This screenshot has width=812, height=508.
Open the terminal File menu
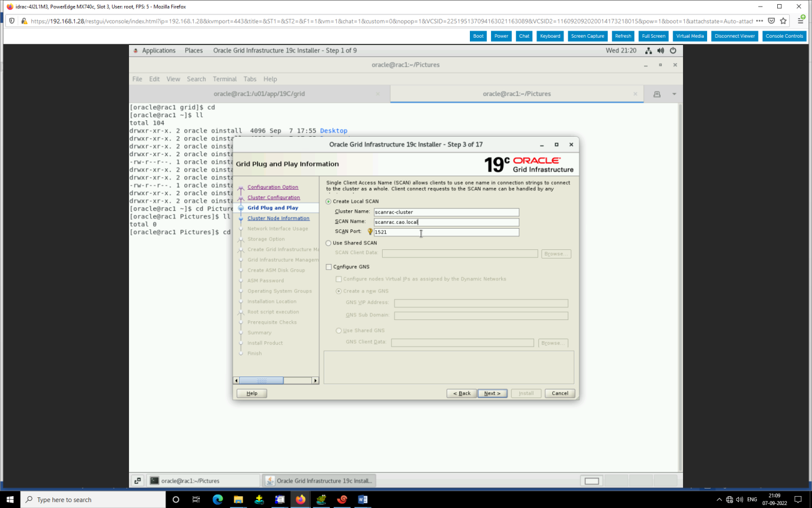pos(137,79)
